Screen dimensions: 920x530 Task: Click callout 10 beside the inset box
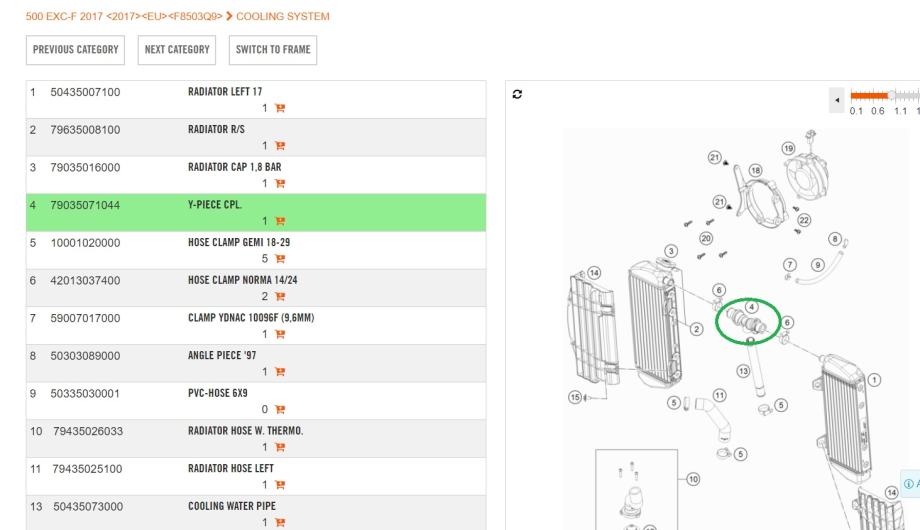coord(693,479)
